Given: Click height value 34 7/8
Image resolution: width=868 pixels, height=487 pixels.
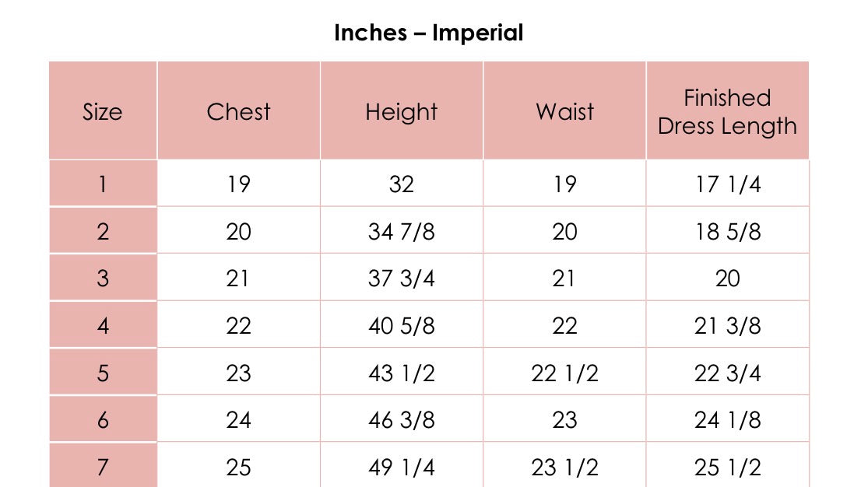Looking at the screenshot, I should (401, 231).
